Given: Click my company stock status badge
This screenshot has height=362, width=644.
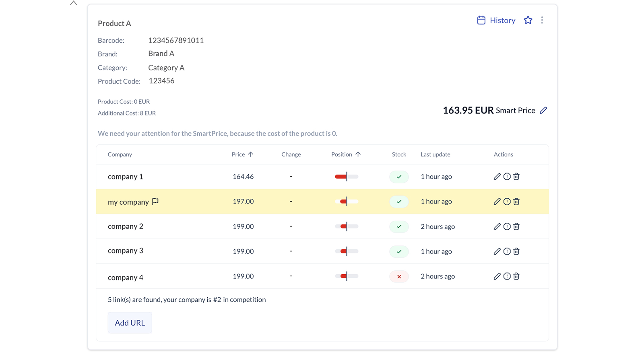Looking at the screenshot, I should coord(399,202).
